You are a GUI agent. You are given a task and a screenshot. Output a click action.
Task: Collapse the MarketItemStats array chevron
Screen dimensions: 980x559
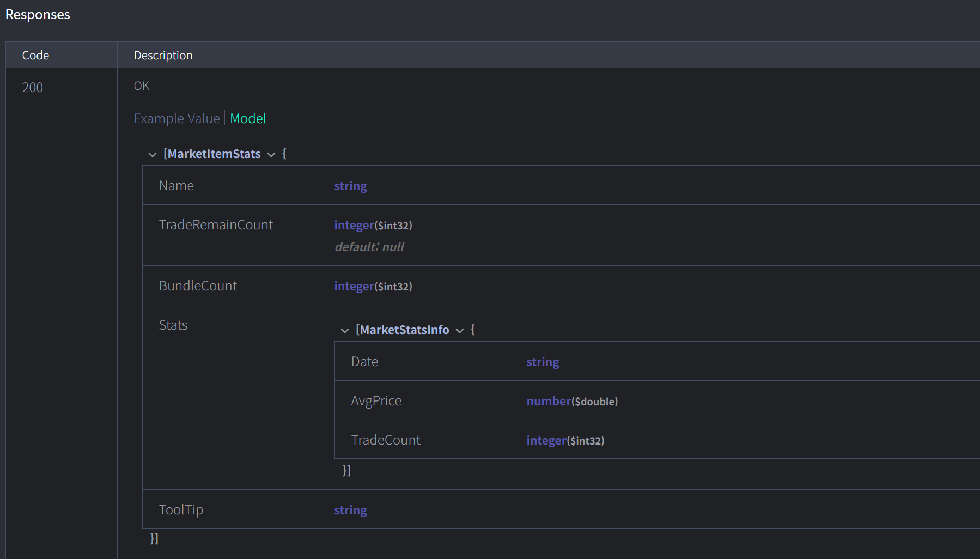[153, 155]
